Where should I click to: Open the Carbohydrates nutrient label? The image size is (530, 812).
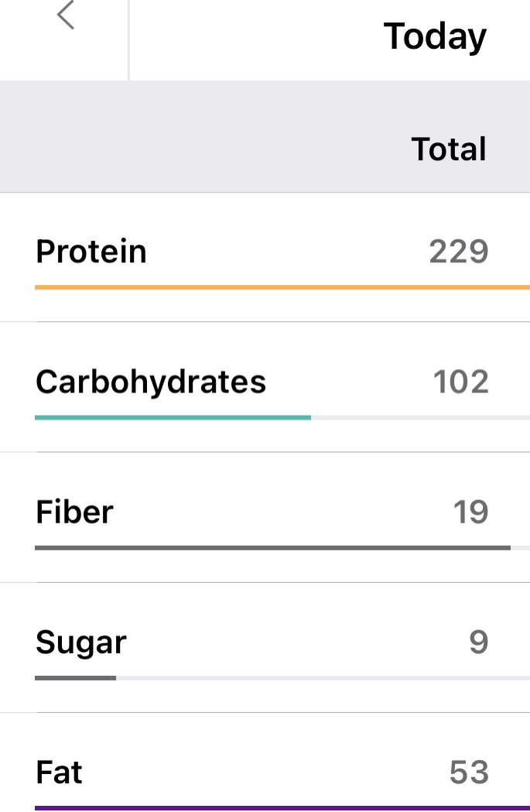pyautogui.click(x=151, y=382)
